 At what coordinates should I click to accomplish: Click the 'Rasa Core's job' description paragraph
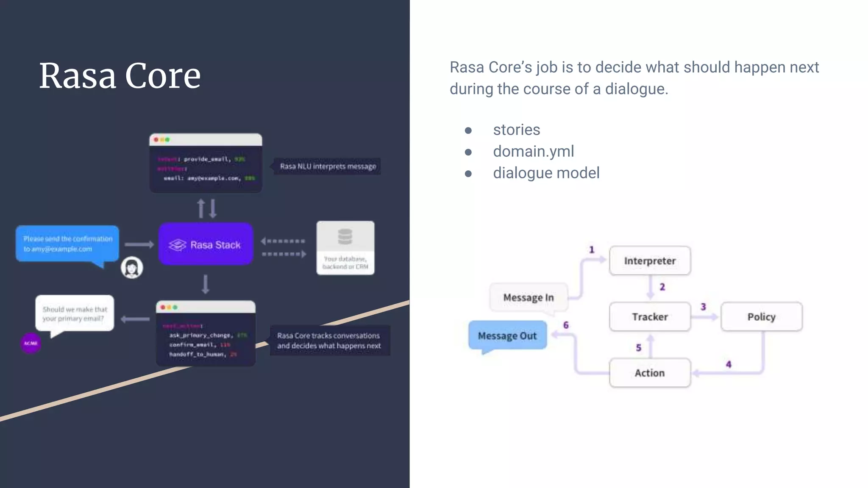634,78
